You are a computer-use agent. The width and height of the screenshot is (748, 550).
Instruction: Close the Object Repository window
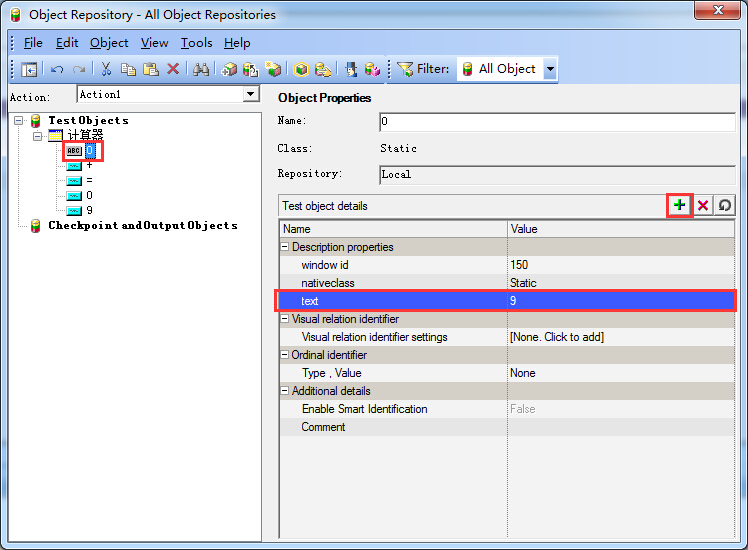tap(718, 10)
